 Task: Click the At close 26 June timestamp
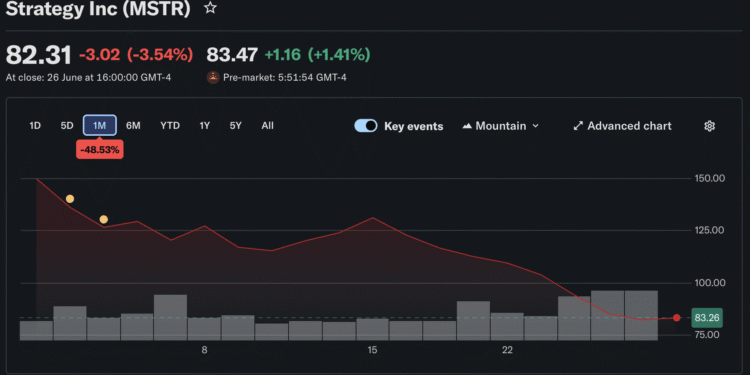88,77
